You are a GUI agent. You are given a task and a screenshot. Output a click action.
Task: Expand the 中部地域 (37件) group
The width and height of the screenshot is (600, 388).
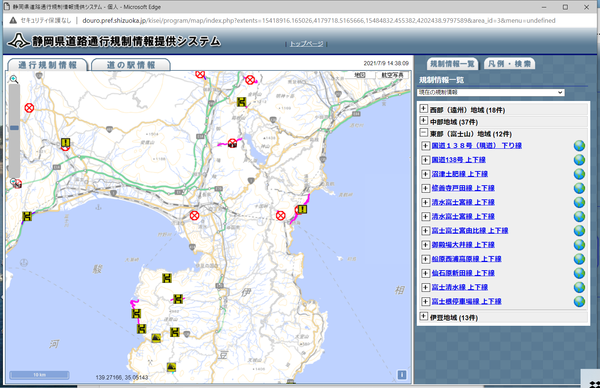tap(423, 121)
